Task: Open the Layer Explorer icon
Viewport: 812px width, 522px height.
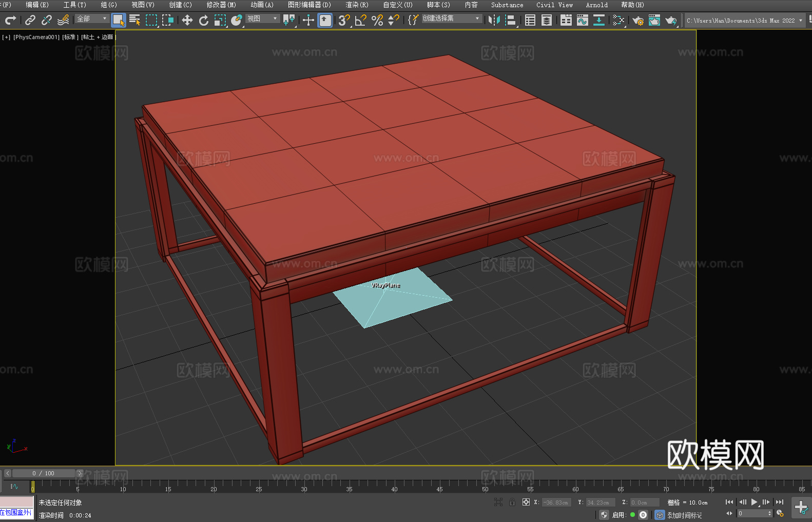Action: click(547, 20)
